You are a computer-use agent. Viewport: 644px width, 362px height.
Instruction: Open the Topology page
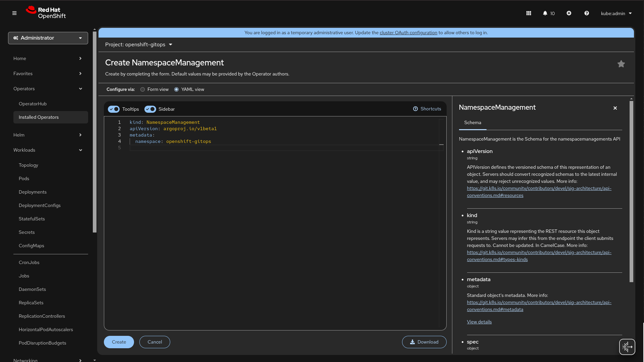click(28, 165)
